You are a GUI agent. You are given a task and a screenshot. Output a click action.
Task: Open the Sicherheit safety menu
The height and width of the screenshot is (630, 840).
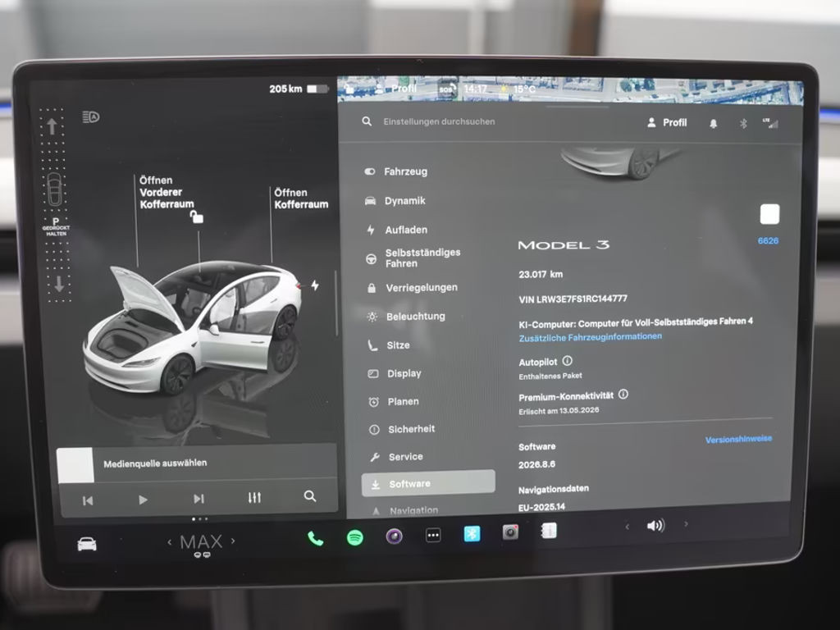click(402, 429)
